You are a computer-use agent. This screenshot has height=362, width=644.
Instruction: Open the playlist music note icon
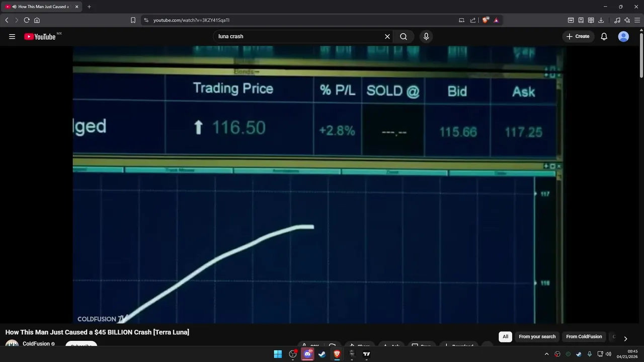(617, 20)
